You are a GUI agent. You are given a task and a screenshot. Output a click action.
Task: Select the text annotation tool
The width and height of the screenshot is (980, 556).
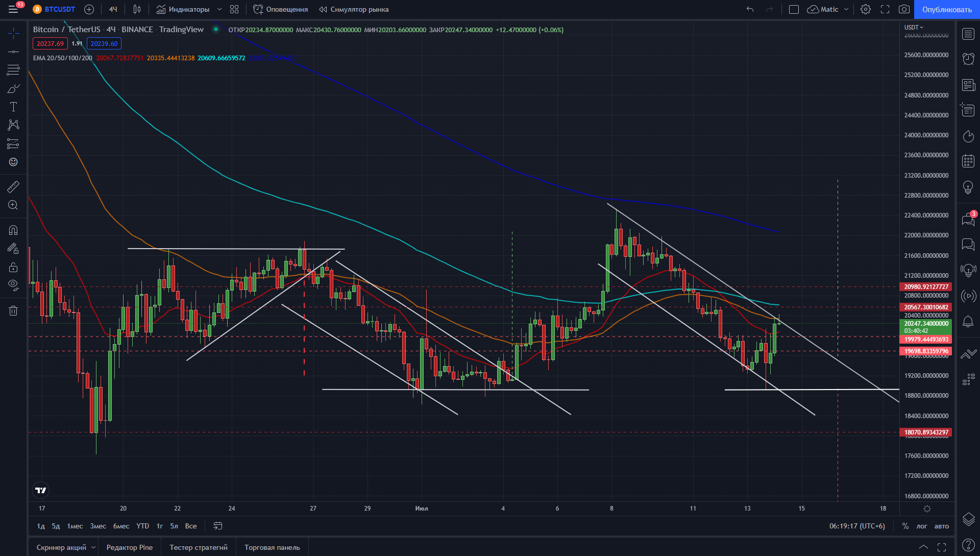(13, 107)
